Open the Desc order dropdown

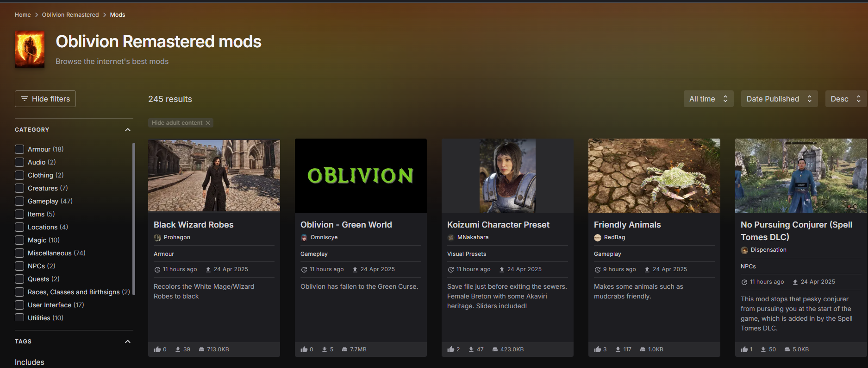click(846, 99)
